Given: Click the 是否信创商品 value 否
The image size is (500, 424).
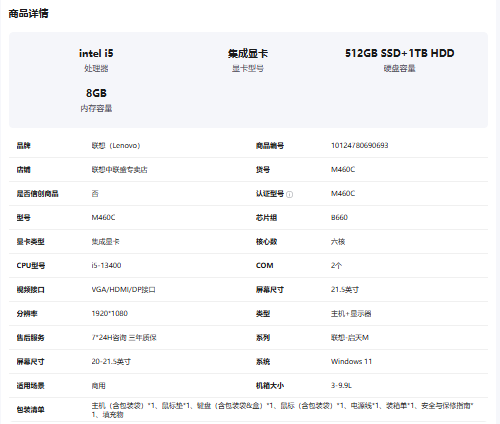Looking at the screenshot, I should [x=95, y=194].
